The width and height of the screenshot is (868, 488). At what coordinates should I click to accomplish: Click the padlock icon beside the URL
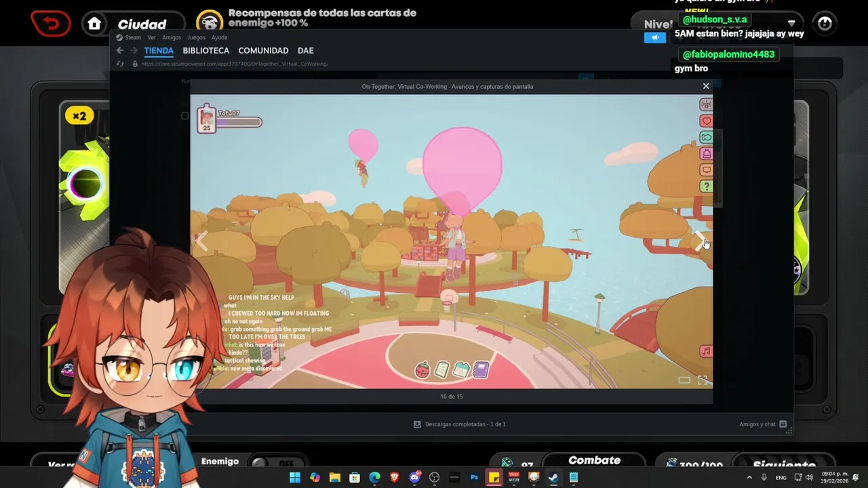pyautogui.click(x=135, y=64)
